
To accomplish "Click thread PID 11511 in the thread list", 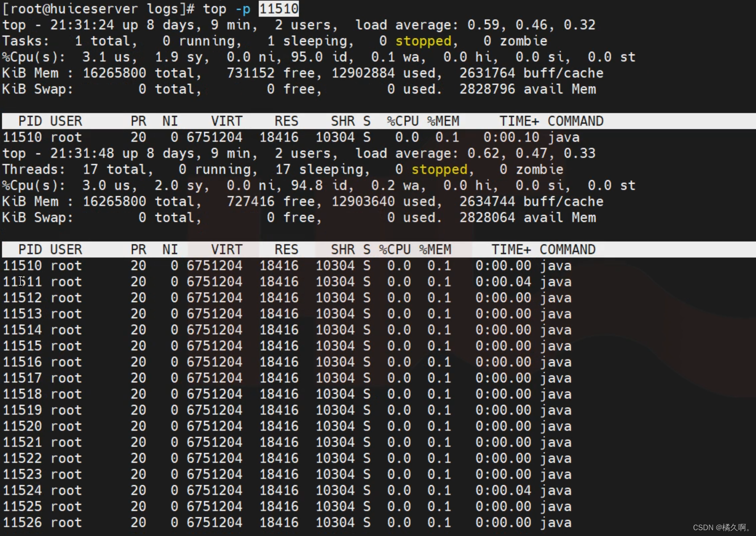I will (x=22, y=281).
